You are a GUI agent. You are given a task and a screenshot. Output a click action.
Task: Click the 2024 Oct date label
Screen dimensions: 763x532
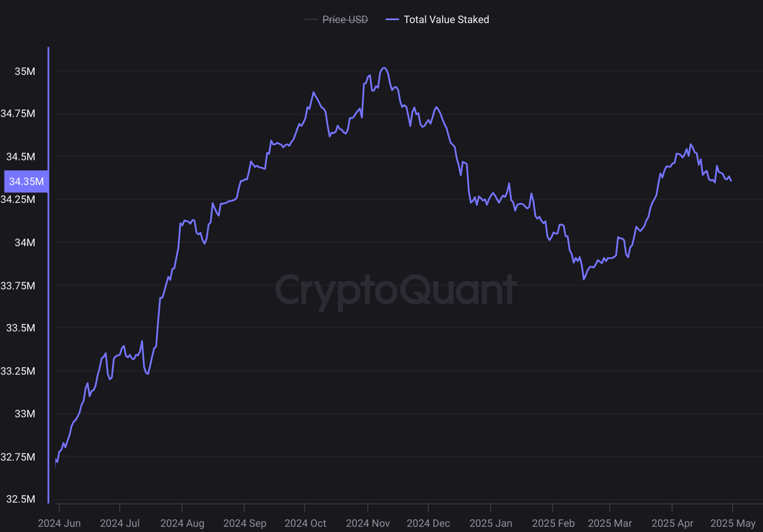305,523
